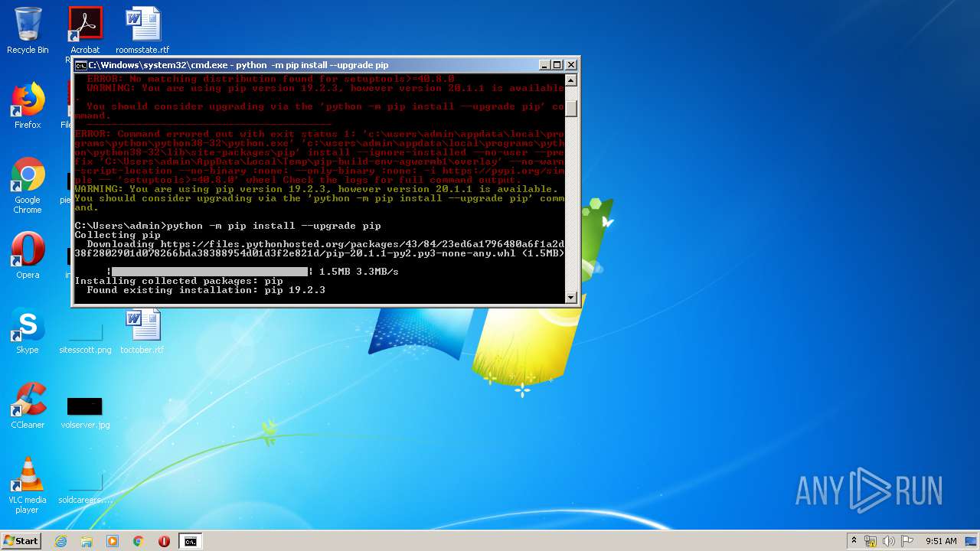980x551 pixels.
Task: Open the Firefox desktop shortcut
Action: click(28, 106)
